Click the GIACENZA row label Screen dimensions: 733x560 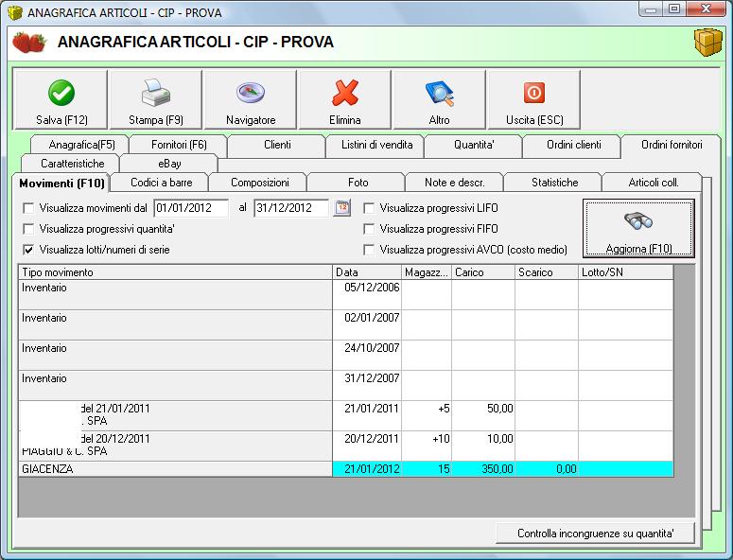pos(175,469)
